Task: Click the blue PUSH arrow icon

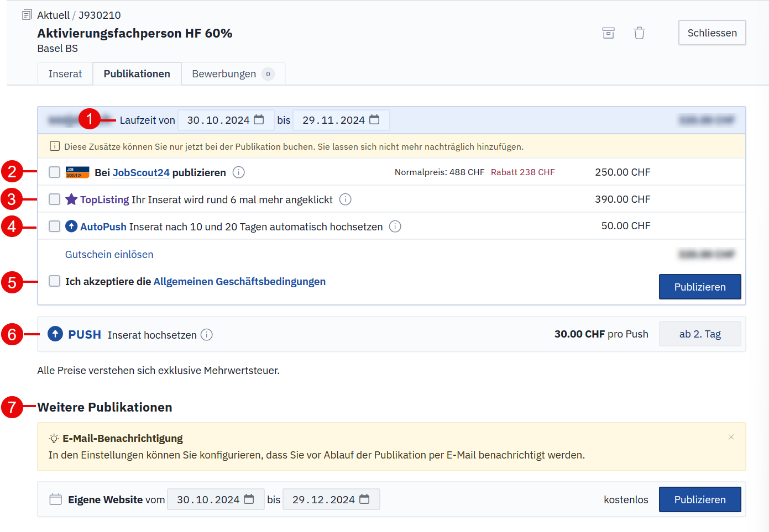Action: (x=55, y=334)
